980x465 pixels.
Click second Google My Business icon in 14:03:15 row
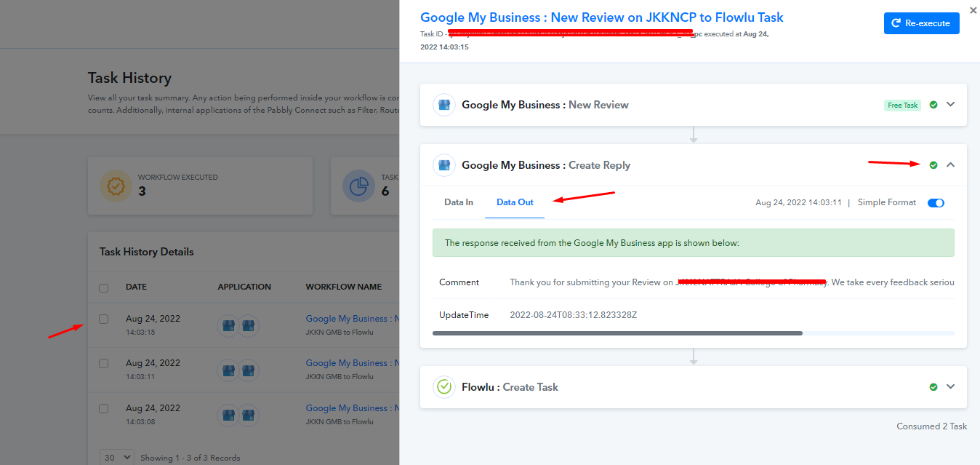point(249,325)
